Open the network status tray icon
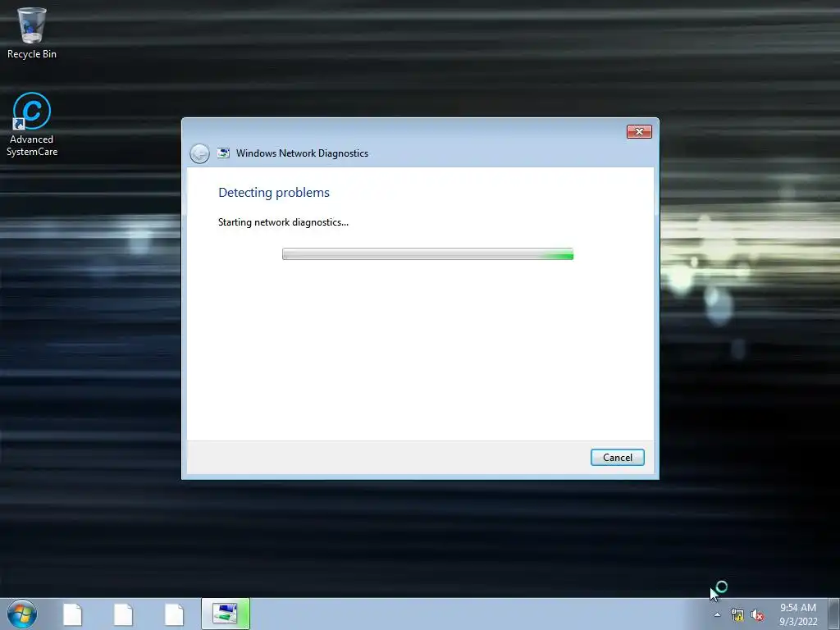840x630 pixels. pos(737,615)
